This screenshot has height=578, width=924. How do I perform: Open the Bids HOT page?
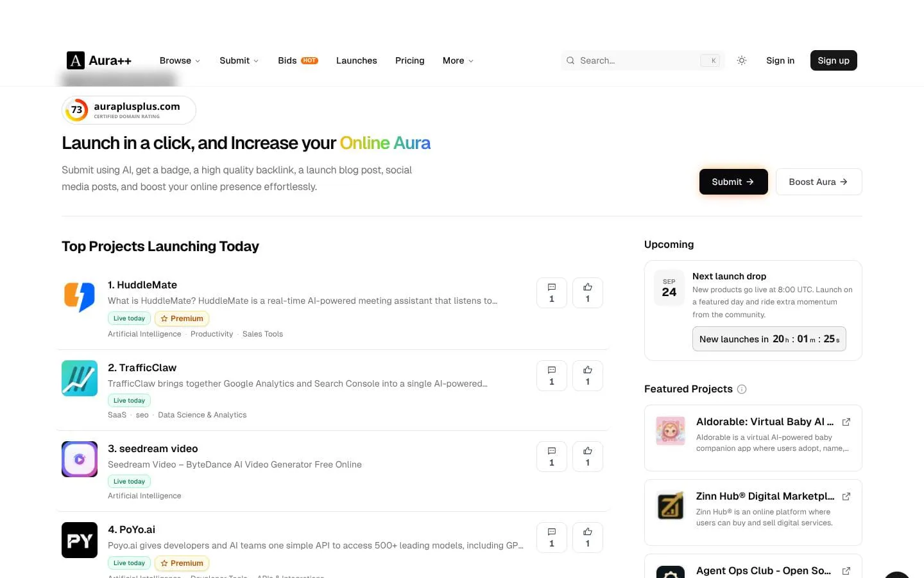298,60
